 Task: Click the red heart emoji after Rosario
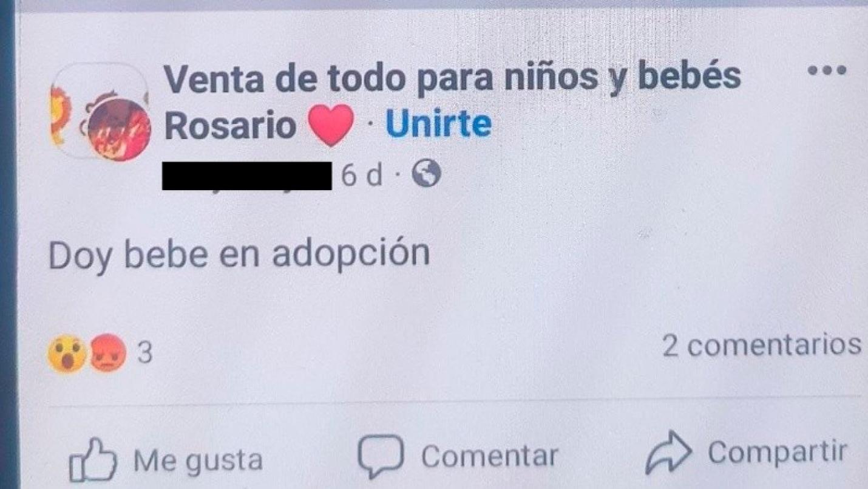[331, 125]
